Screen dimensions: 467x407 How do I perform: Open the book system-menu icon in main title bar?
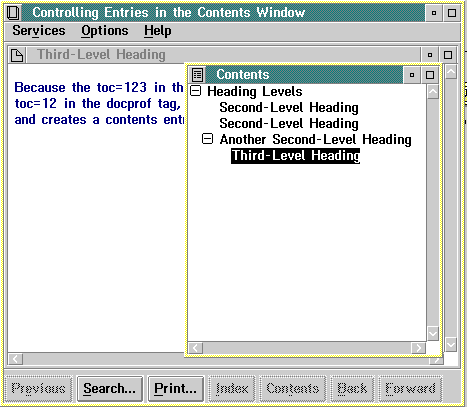(x=14, y=13)
